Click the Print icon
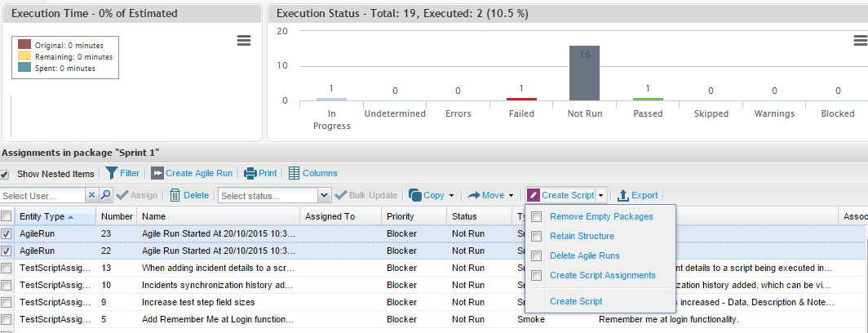 click(x=250, y=173)
